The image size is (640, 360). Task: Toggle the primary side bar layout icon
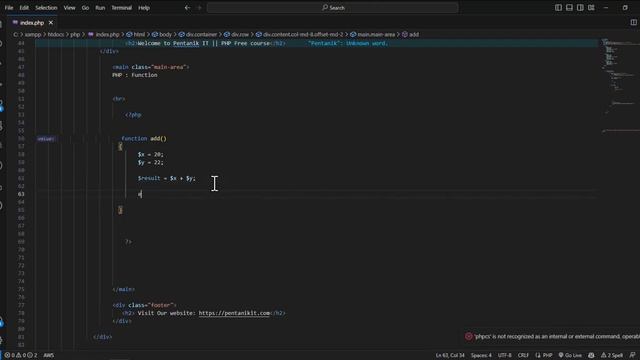558,7
